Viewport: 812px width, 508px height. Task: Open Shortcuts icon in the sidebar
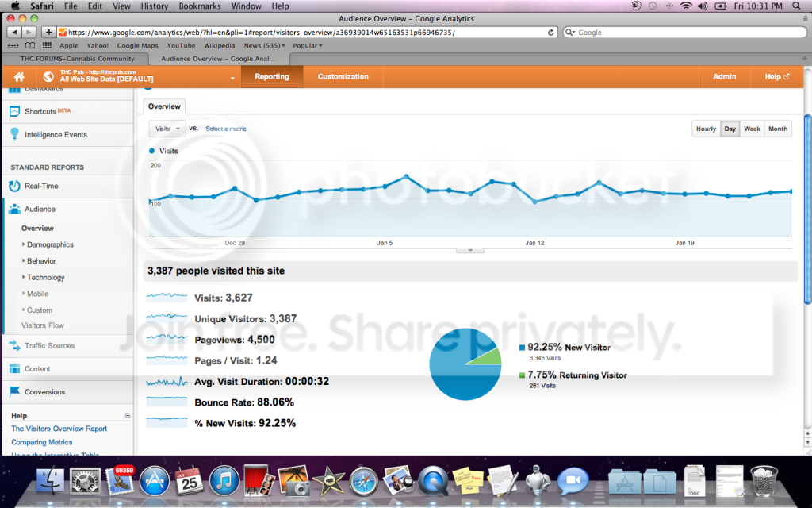[x=14, y=111]
